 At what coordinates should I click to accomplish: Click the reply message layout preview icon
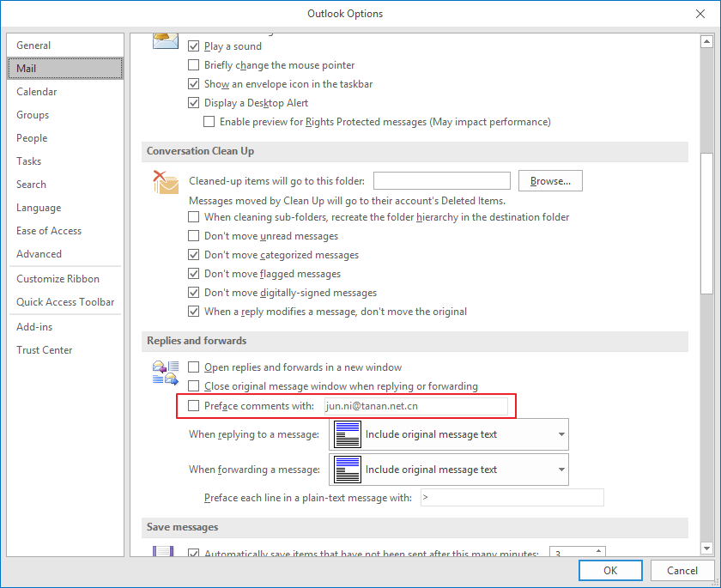pyautogui.click(x=347, y=434)
